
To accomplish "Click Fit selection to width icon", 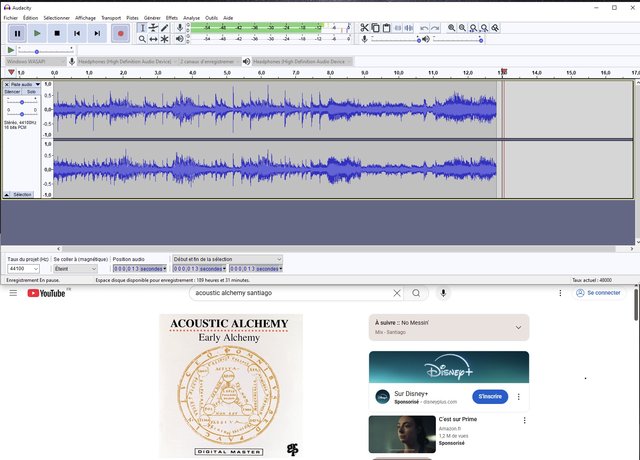I will coord(473,28).
